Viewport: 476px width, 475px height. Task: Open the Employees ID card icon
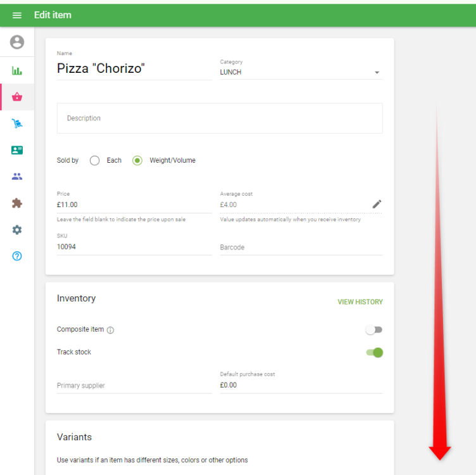coord(17,150)
